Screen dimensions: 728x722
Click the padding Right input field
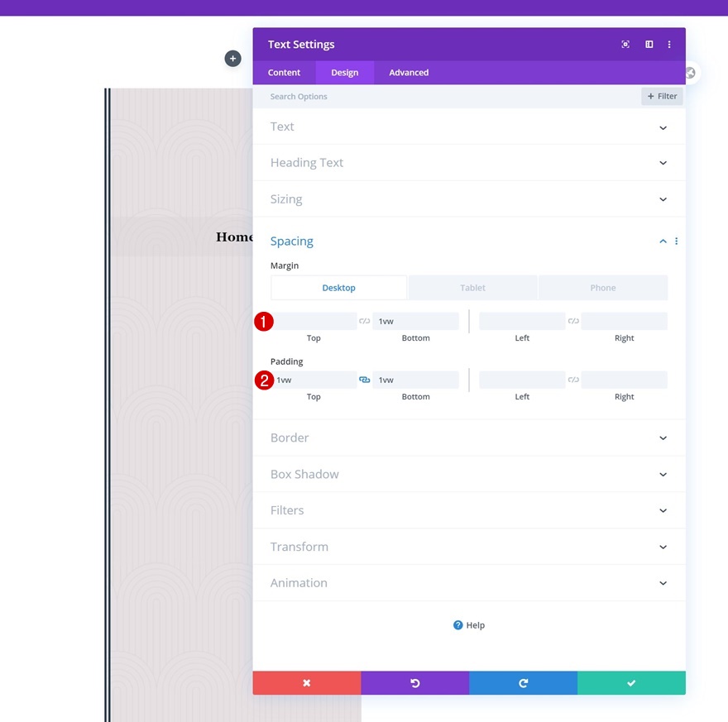click(x=624, y=380)
